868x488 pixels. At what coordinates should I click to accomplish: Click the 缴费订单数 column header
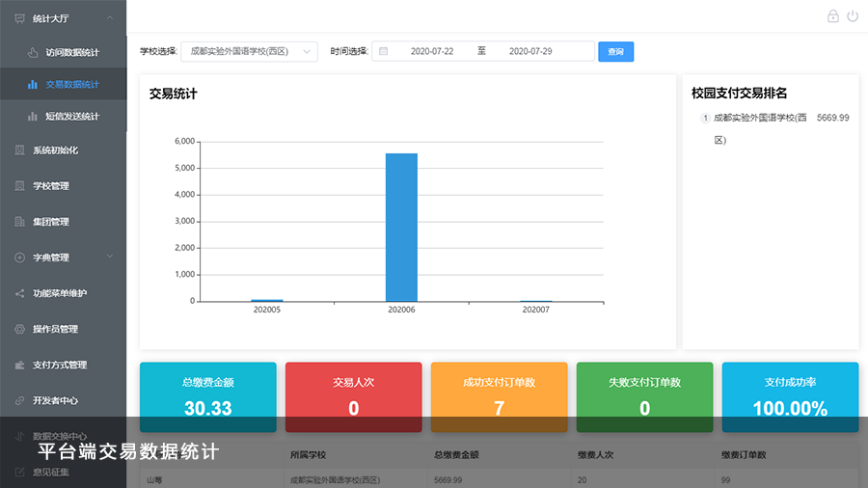click(x=744, y=455)
